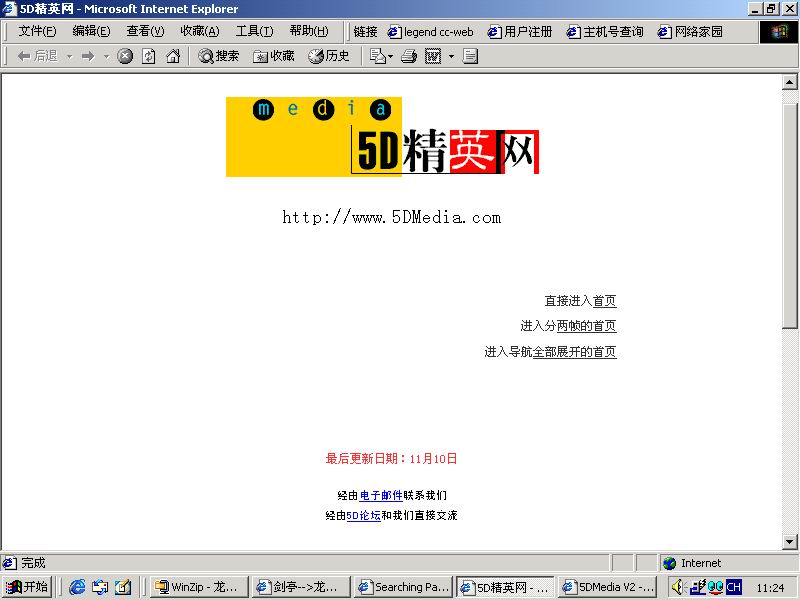Screen dimensions: 800x600
Task: Switch to the 5DMedia V2 taskbar window
Action: pos(607,587)
